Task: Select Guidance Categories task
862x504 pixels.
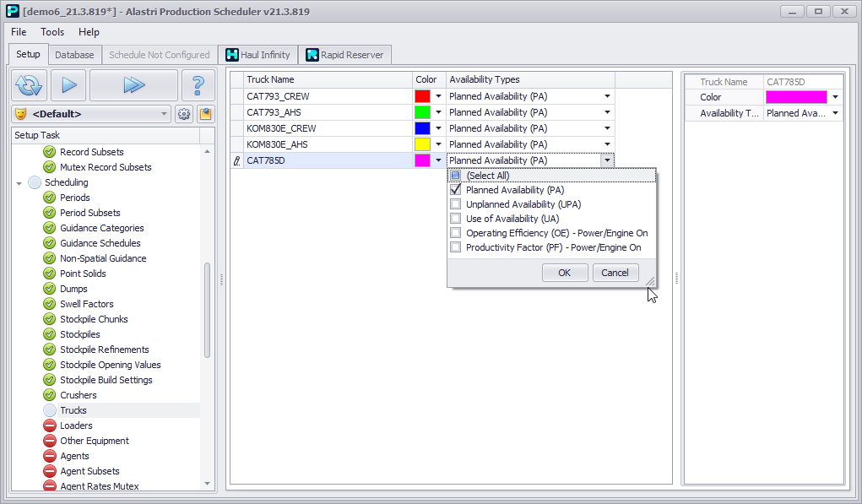Action: (101, 228)
